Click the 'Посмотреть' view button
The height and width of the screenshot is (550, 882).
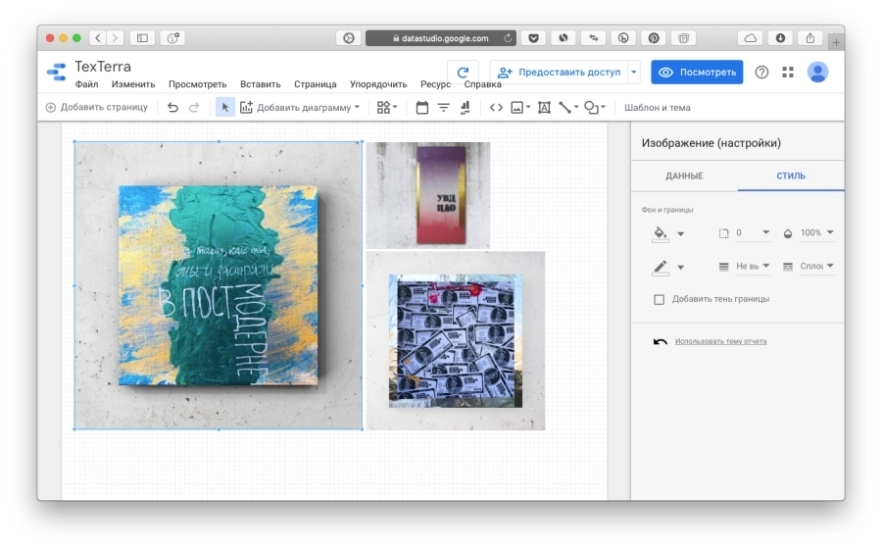697,72
